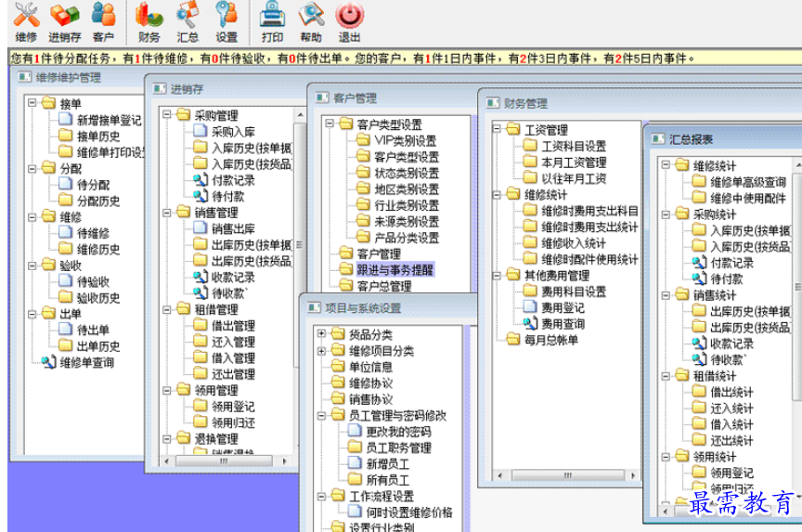Collapse the 接单 tree node
Image resolution: width=802 pixels, height=532 pixels.
[x=32, y=103]
